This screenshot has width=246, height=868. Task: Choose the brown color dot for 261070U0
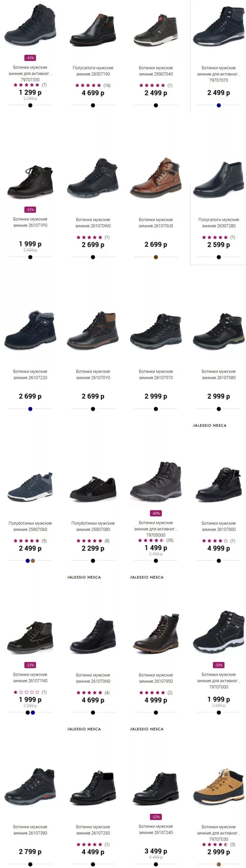point(156,257)
